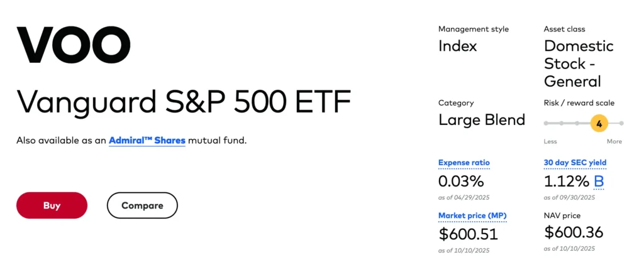Click the Market price (MP) link
This screenshot has height=272, width=644.
coord(472,215)
